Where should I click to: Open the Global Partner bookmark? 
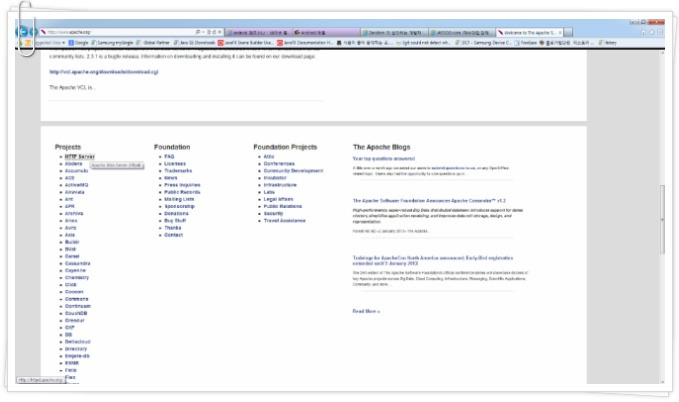[x=153, y=43]
